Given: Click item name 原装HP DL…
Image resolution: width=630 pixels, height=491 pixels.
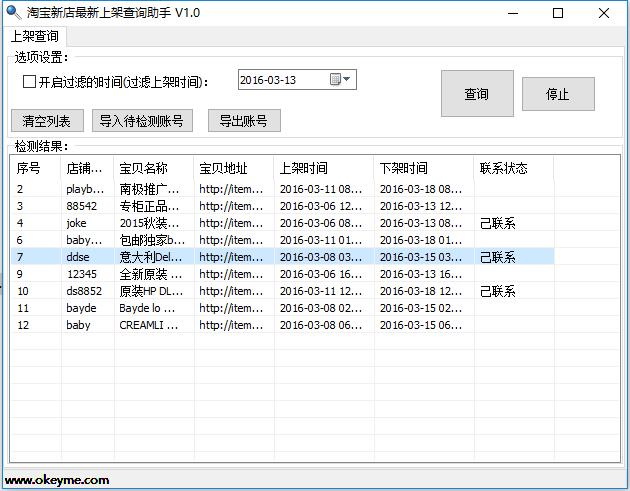Looking at the screenshot, I should (x=151, y=291).
